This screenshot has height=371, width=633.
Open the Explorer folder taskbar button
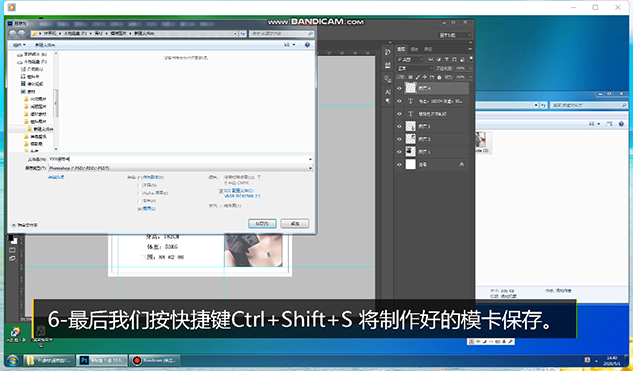coord(49,360)
